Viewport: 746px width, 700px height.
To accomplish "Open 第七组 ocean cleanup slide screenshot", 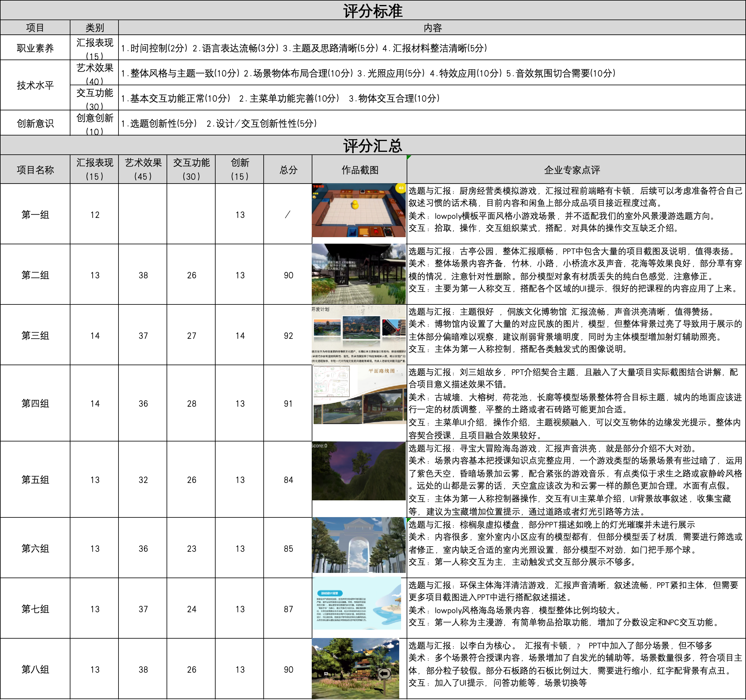I will click(356, 604).
